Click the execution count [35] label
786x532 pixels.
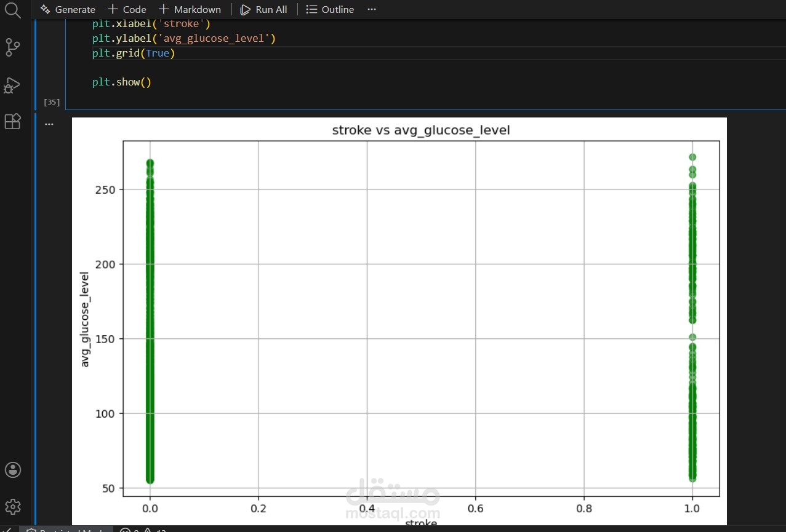52,102
